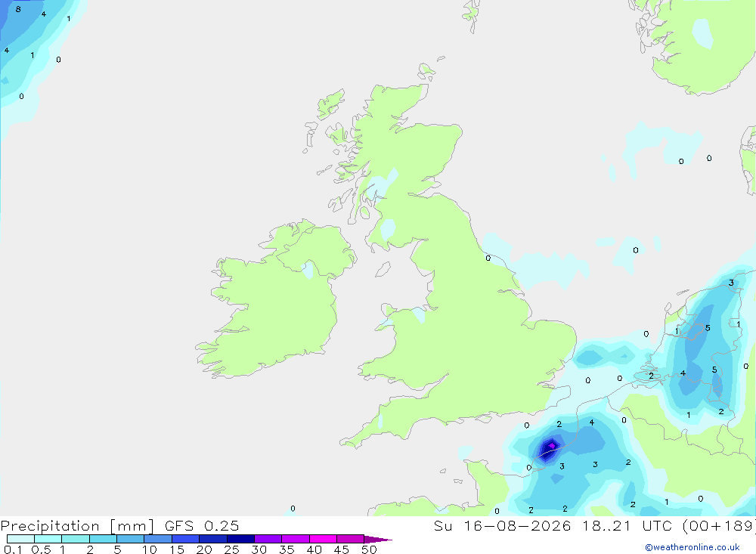Click the legend tick label "50"
The image size is (756, 554).
pos(369,549)
